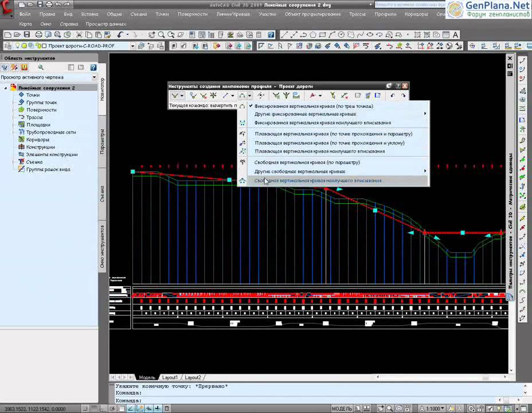Screen dimensions: 532x413
Task: Click Draw Tangents profile tool icon
Action: pos(175,96)
